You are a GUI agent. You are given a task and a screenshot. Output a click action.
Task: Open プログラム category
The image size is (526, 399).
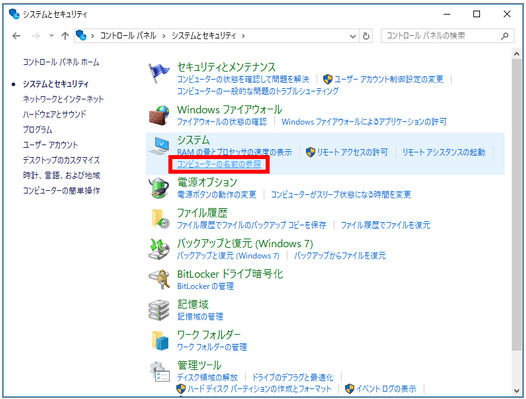click(x=38, y=130)
